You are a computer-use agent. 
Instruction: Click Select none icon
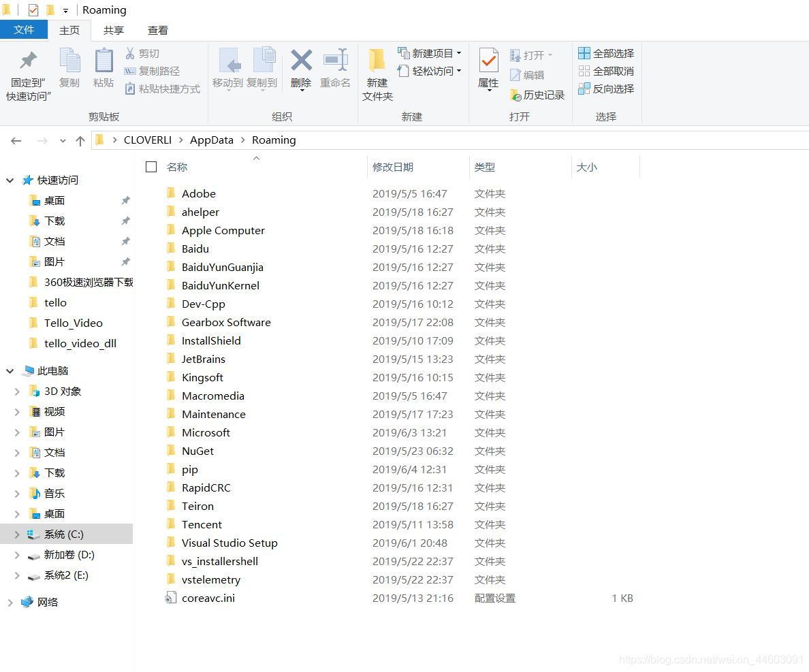pyautogui.click(x=584, y=71)
